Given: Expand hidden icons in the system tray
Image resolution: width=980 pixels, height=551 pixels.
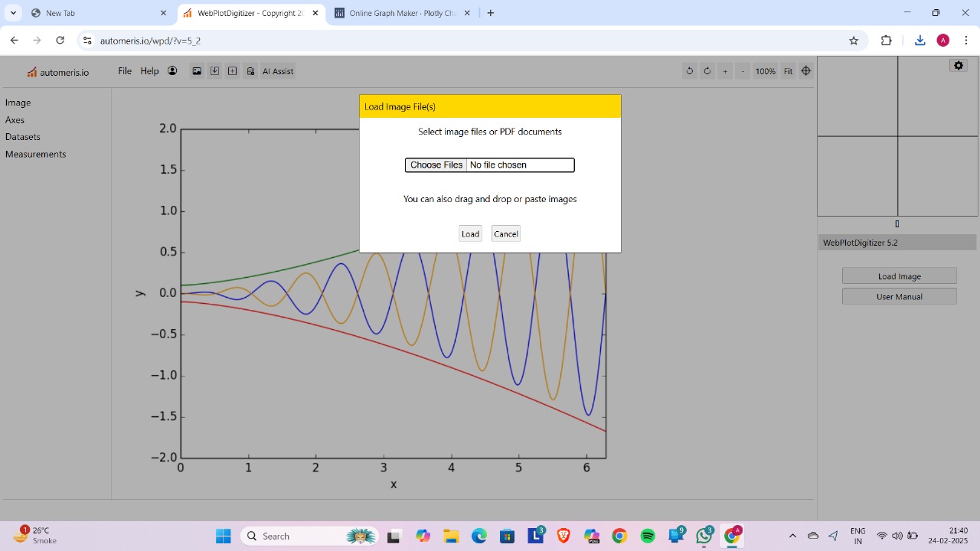Looking at the screenshot, I should coord(792,536).
